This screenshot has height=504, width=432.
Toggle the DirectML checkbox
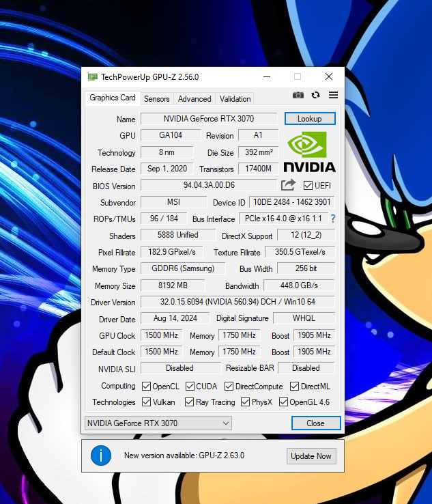[x=294, y=386]
